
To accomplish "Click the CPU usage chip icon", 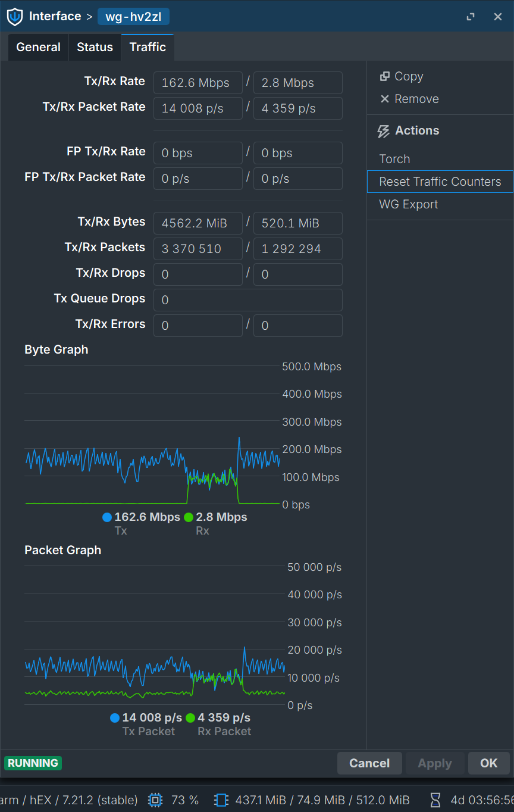I will (155, 799).
